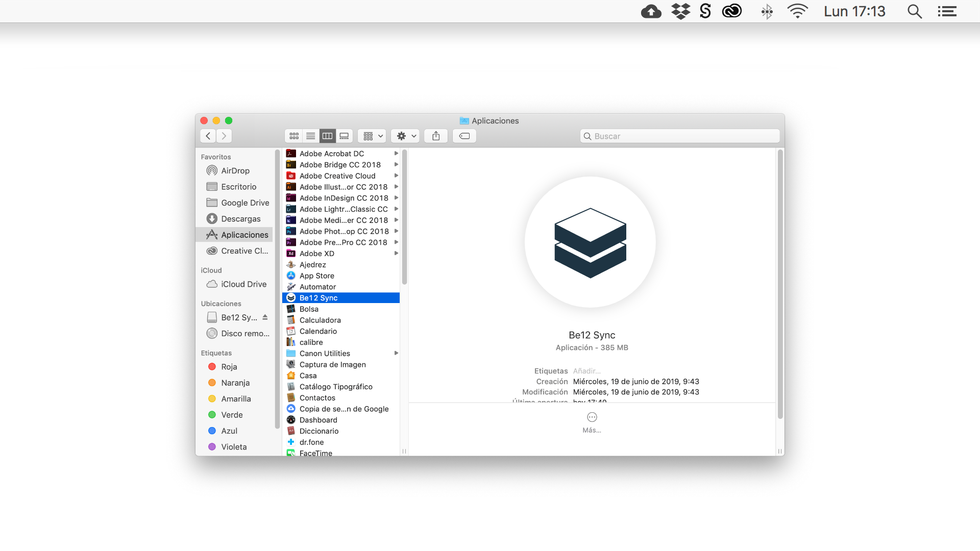Switch to icon view in toolbar

tap(294, 136)
